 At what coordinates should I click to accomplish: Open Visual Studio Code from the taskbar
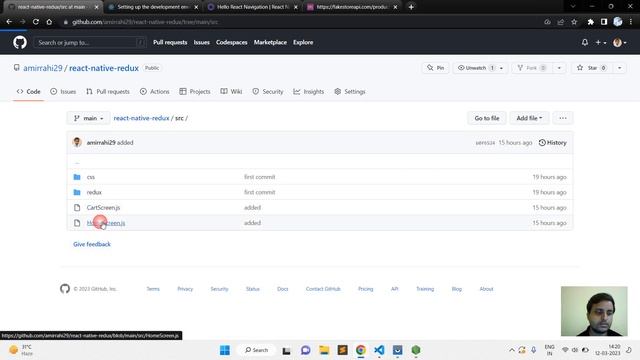click(379, 350)
